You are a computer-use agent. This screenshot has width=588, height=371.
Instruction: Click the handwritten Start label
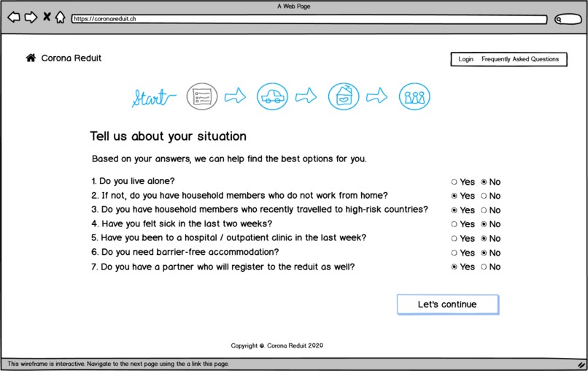click(153, 98)
